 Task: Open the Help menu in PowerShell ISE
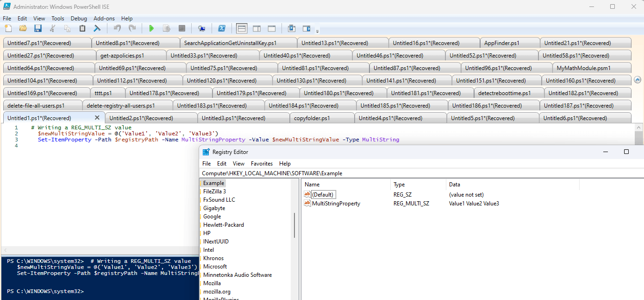pyautogui.click(x=127, y=19)
